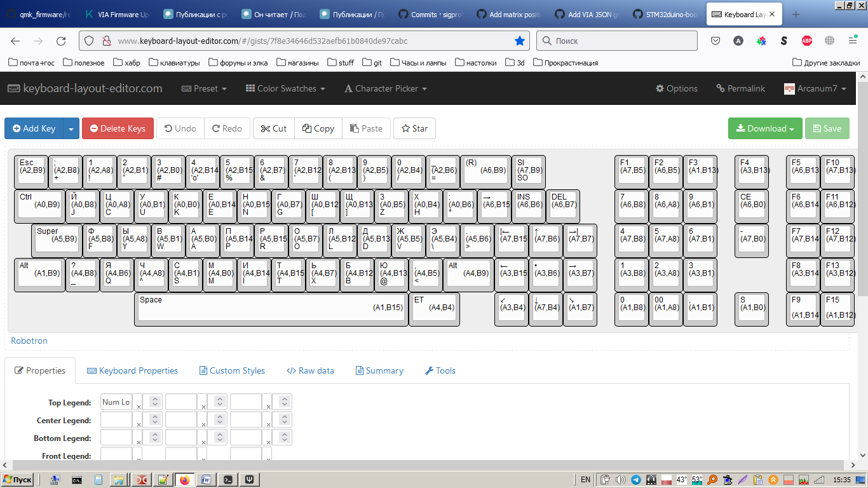Select the DEL key on the layout
Viewport: 868px width, 488px height.
[562, 206]
